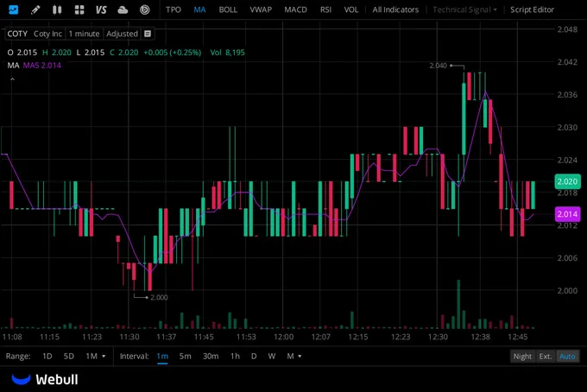This screenshot has height=392, width=587.
Task: Select the 1D range
Action: point(47,356)
